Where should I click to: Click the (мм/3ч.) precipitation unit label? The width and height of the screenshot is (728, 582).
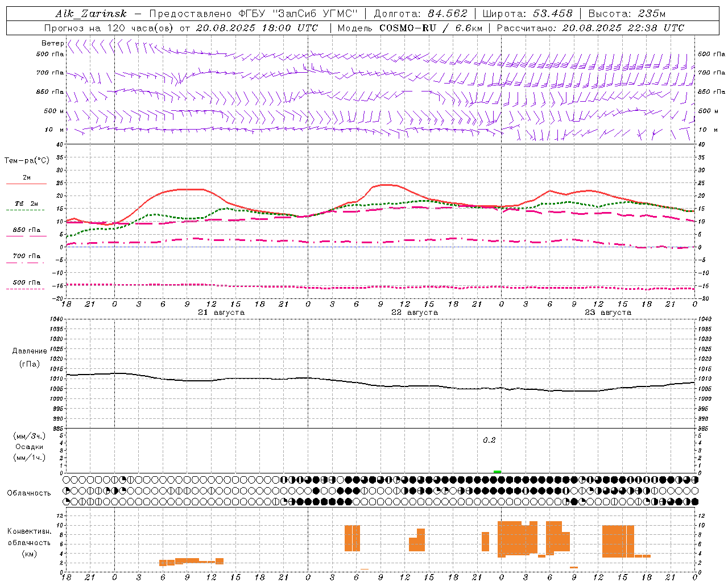(30, 436)
